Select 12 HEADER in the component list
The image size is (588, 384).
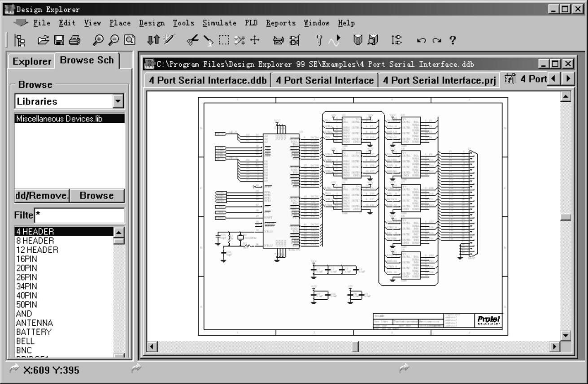click(x=64, y=250)
